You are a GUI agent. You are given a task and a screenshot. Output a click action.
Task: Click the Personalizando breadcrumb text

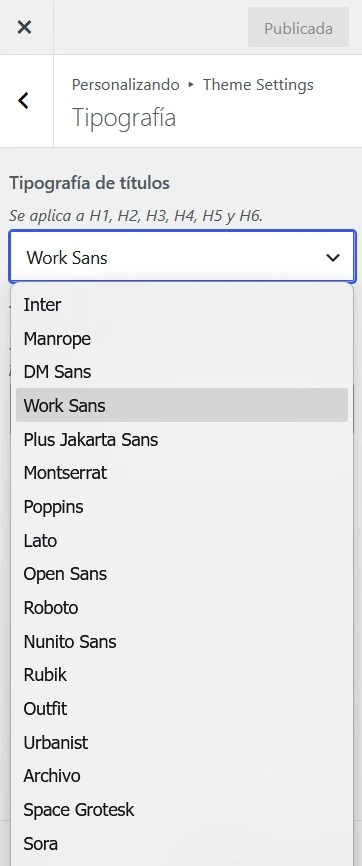click(125, 85)
